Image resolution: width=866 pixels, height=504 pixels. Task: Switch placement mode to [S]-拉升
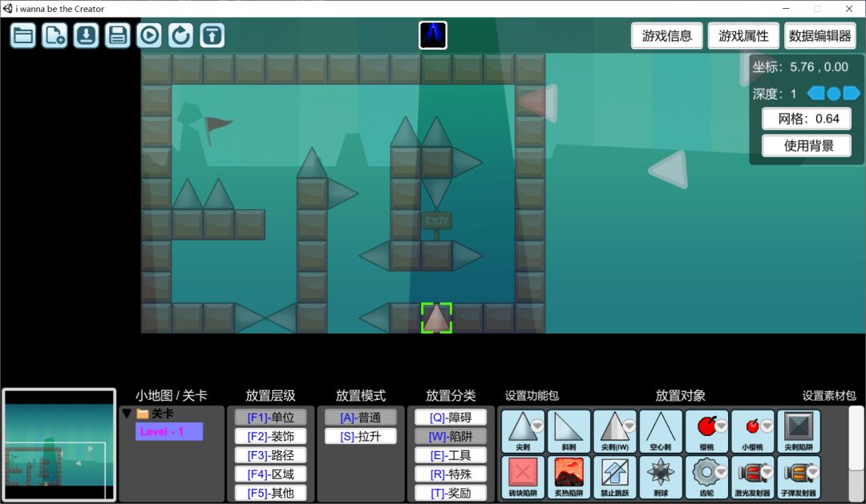point(360,437)
